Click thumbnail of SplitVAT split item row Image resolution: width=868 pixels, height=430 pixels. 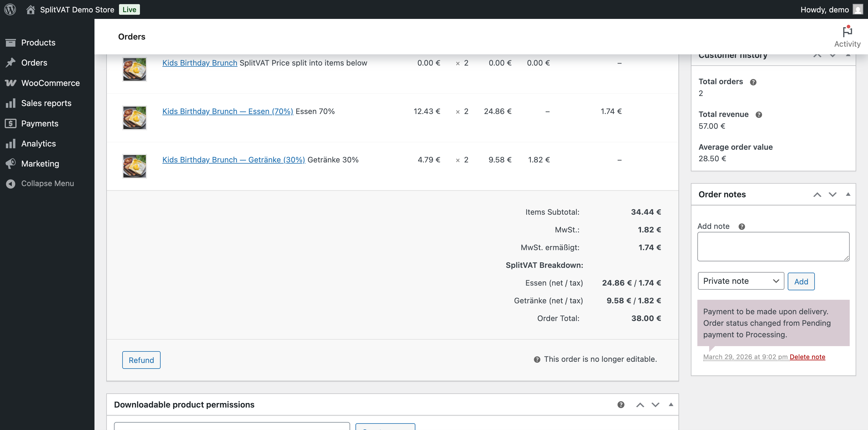[134, 69]
